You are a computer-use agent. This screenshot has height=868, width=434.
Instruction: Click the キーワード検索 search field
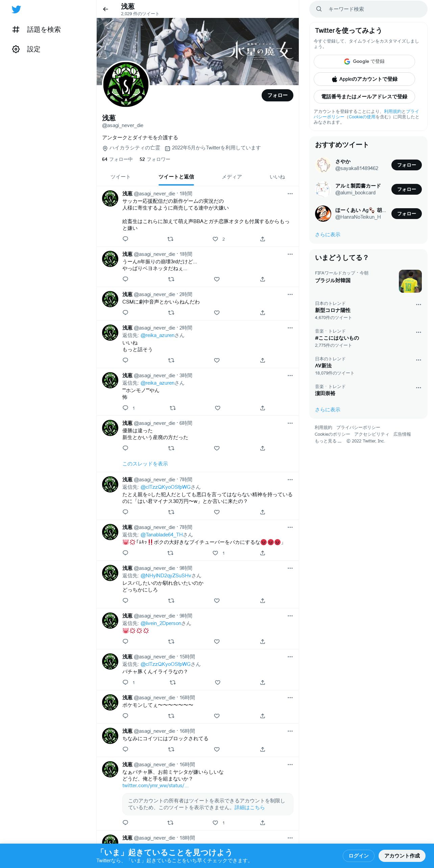coord(368,9)
